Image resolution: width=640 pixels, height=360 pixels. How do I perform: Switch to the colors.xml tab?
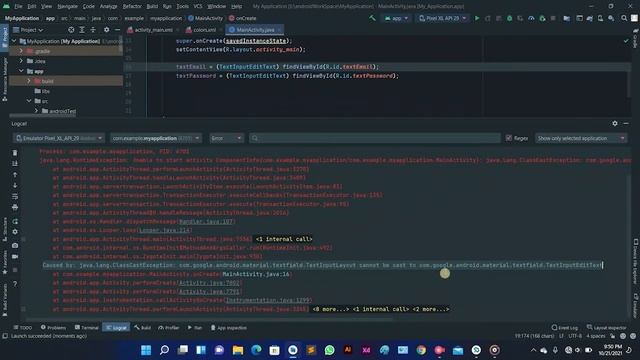coord(203,30)
